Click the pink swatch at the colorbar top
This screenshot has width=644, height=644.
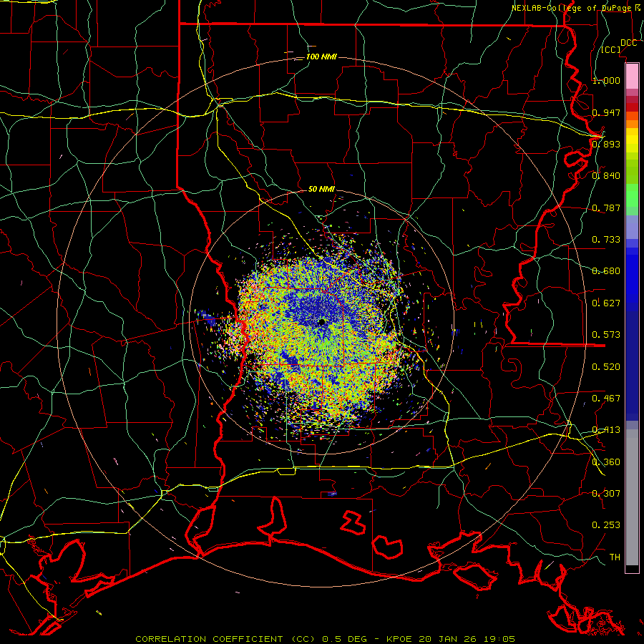[632, 76]
